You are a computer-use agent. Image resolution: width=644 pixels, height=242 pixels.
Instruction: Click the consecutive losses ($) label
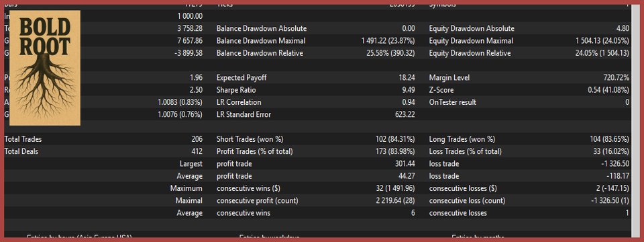[464, 188]
